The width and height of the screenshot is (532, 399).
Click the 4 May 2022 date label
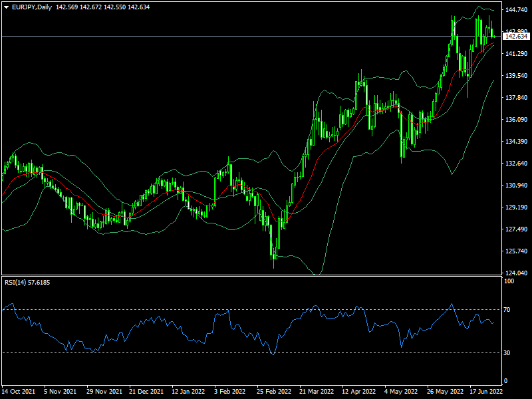[401, 392]
